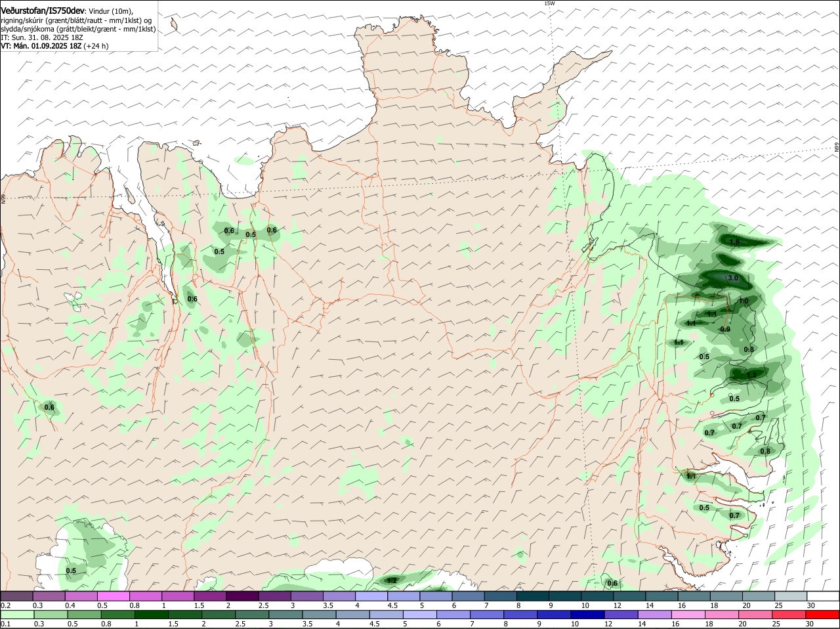Click the 'VT: Mán. 01.09.2025 18Z (+24 h)' line
The width and height of the screenshot is (840, 629).
click(x=54, y=46)
